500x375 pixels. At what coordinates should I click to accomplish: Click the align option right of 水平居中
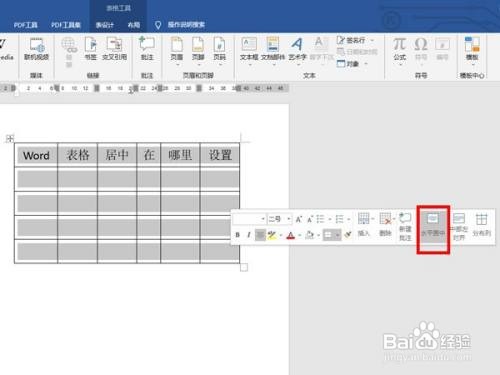pyautogui.click(x=459, y=227)
